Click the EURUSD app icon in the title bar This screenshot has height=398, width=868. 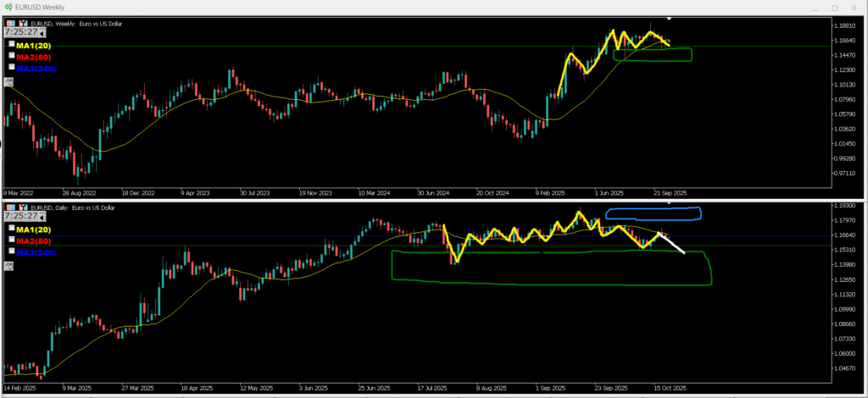tap(8, 7)
